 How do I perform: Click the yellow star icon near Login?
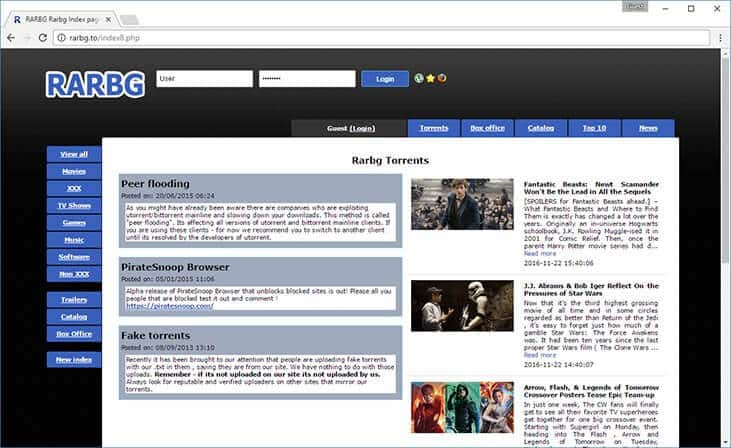point(430,78)
